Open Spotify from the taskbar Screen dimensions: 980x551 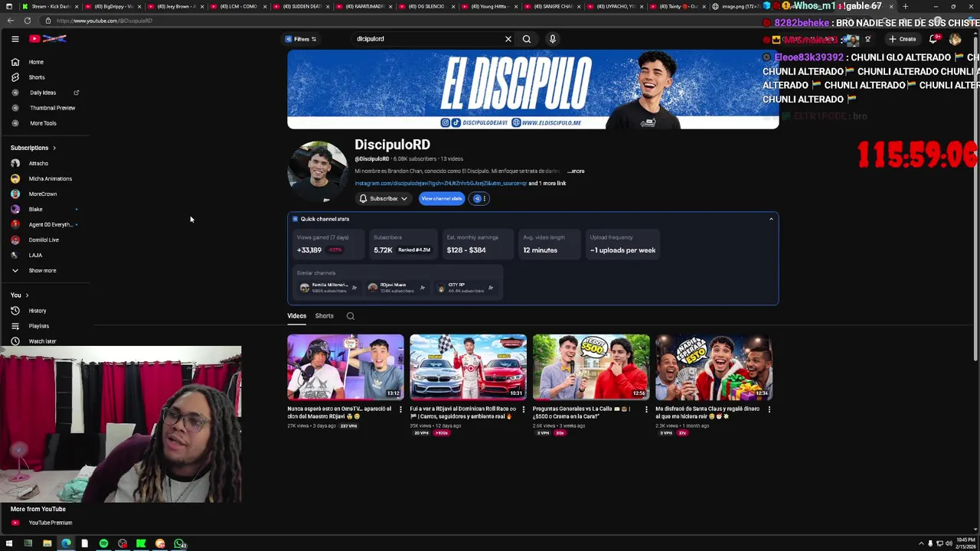click(103, 544)
